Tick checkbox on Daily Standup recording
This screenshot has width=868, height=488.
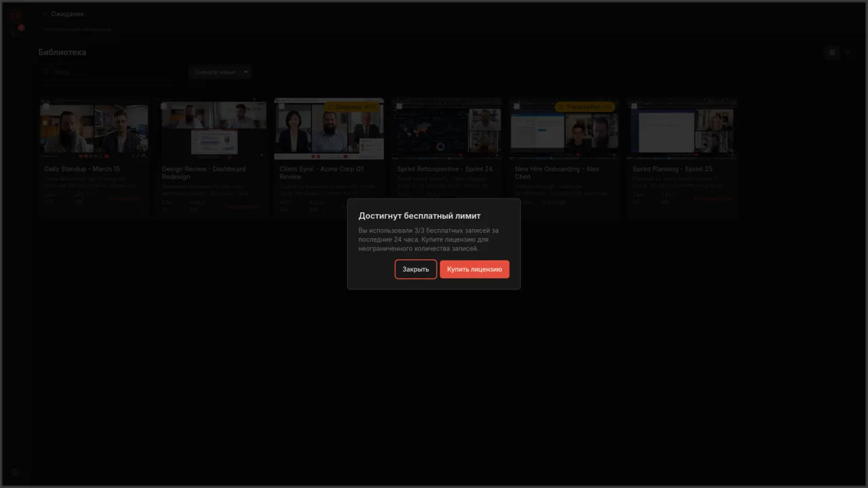click(46, 107)
